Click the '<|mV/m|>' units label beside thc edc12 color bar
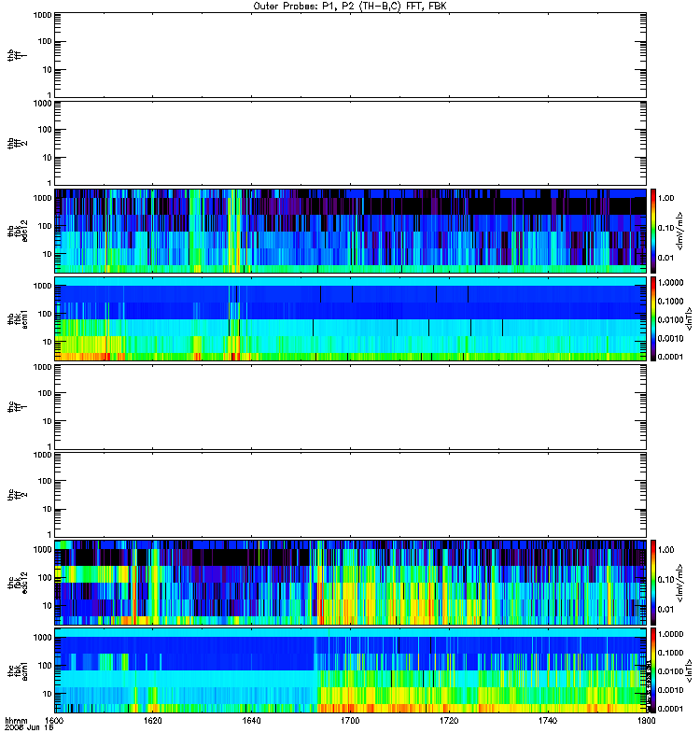The width and height of the screenshot is (700, 747). point(680,583)
